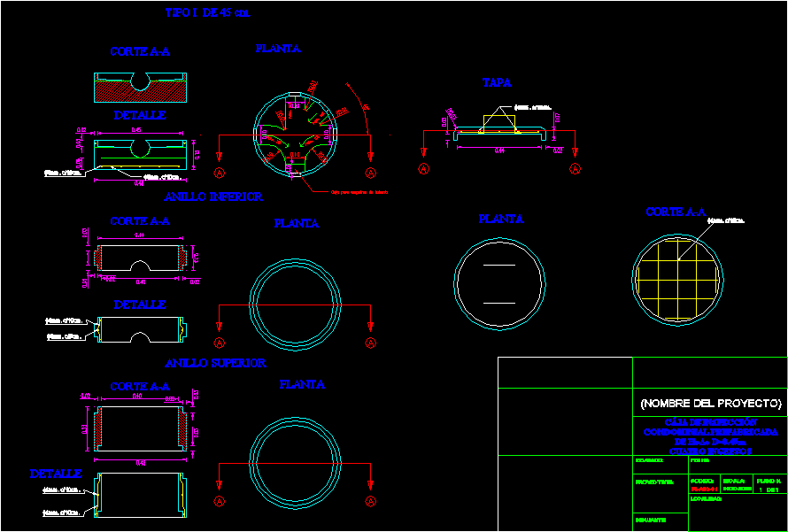
Task: Select the 'ANILLO INFERIOR' heading text
Action: pos(213,197)
